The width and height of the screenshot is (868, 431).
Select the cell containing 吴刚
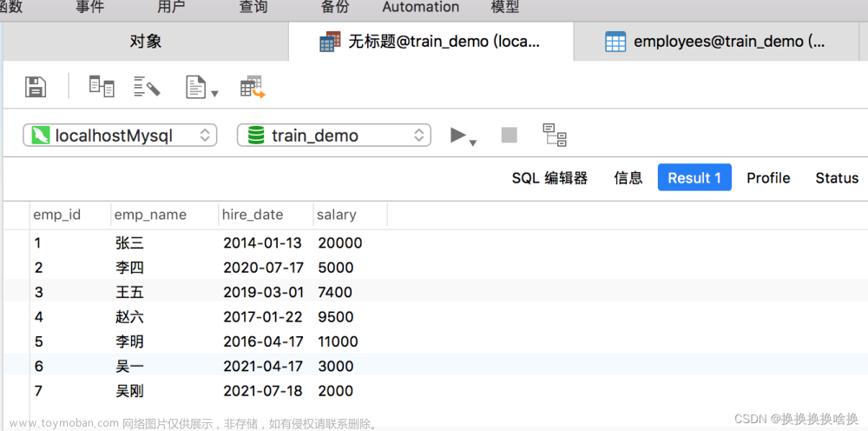tap(129, 391)
